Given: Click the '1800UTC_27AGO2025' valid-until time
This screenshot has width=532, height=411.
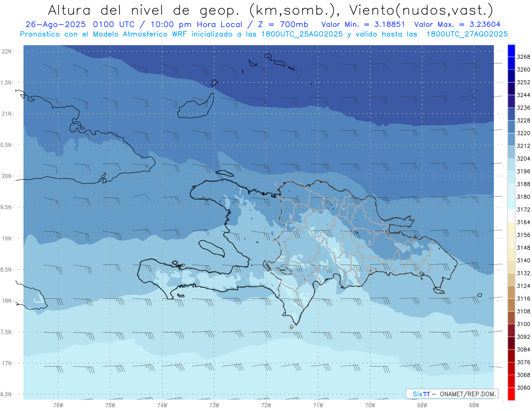Looking at the screenshot, I should pyautogui.click(x=467, y=34).
